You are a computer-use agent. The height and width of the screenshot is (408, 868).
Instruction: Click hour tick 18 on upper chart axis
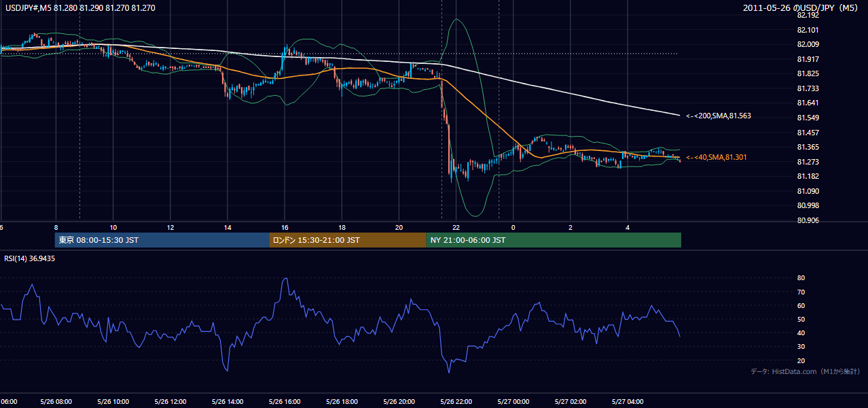point(342,227)
